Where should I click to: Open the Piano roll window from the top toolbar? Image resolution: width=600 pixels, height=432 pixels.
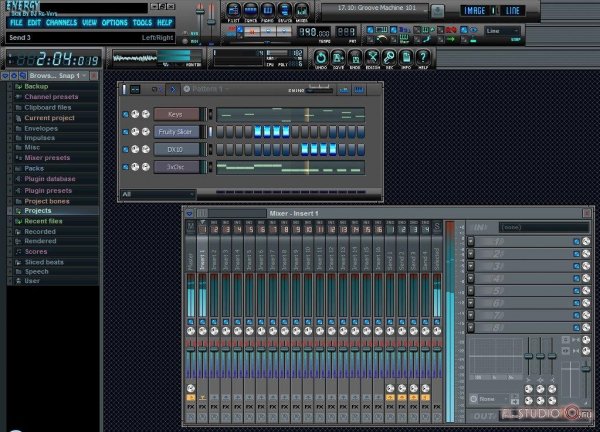pos(267,10)
